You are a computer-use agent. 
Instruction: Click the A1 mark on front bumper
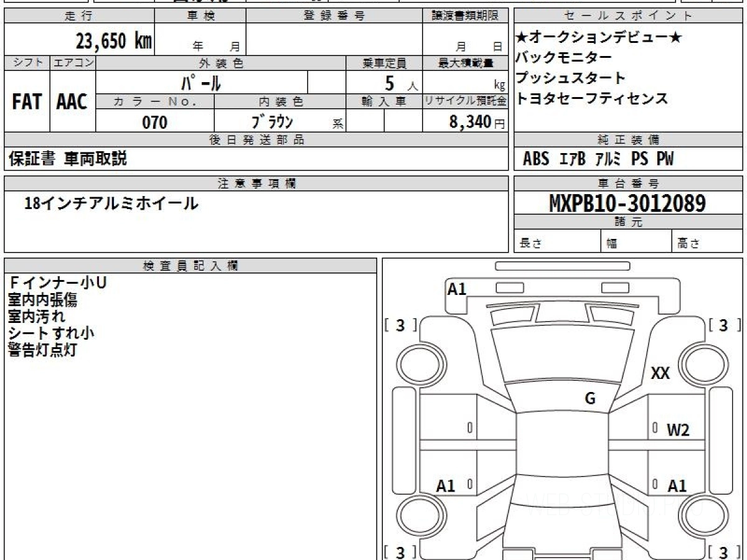(x=457, y=289)
